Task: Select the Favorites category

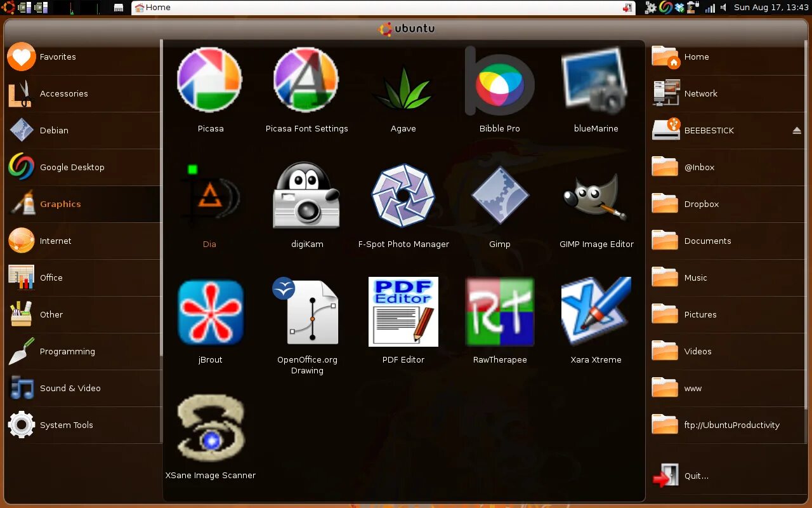Action: 83,57
